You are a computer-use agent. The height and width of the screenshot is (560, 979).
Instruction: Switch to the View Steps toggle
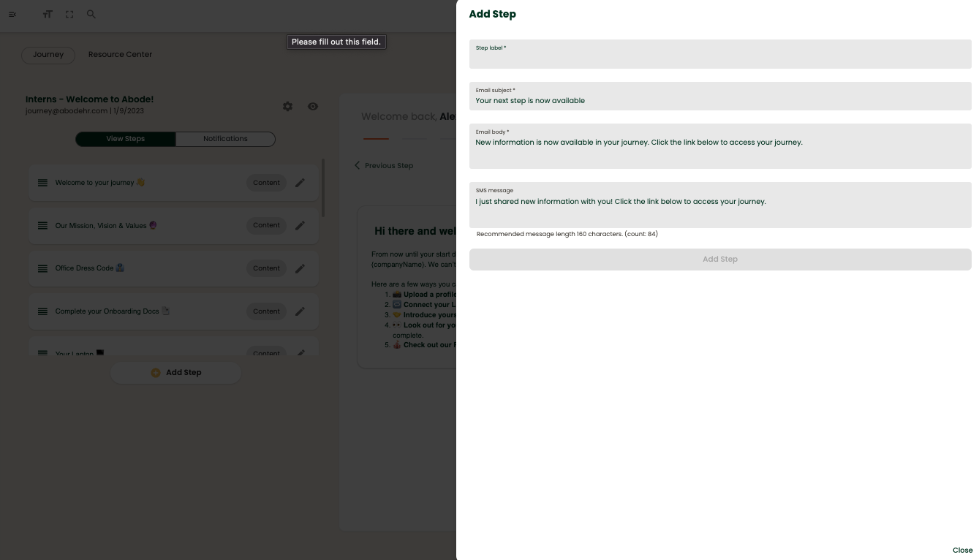[126, 139]
